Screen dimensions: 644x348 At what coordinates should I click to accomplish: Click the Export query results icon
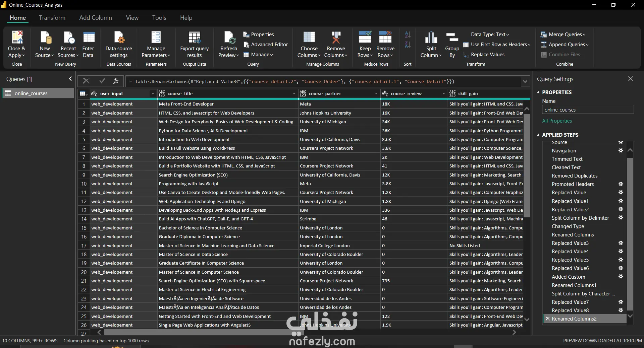(194, 37)
